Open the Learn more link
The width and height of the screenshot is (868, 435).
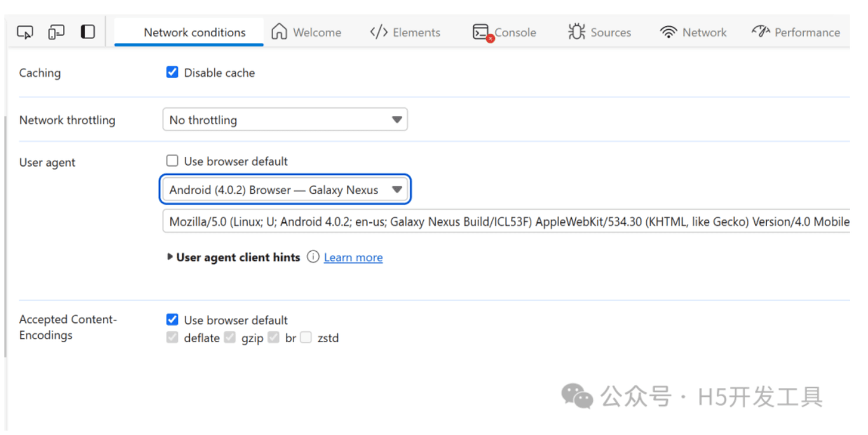point(353,258)
